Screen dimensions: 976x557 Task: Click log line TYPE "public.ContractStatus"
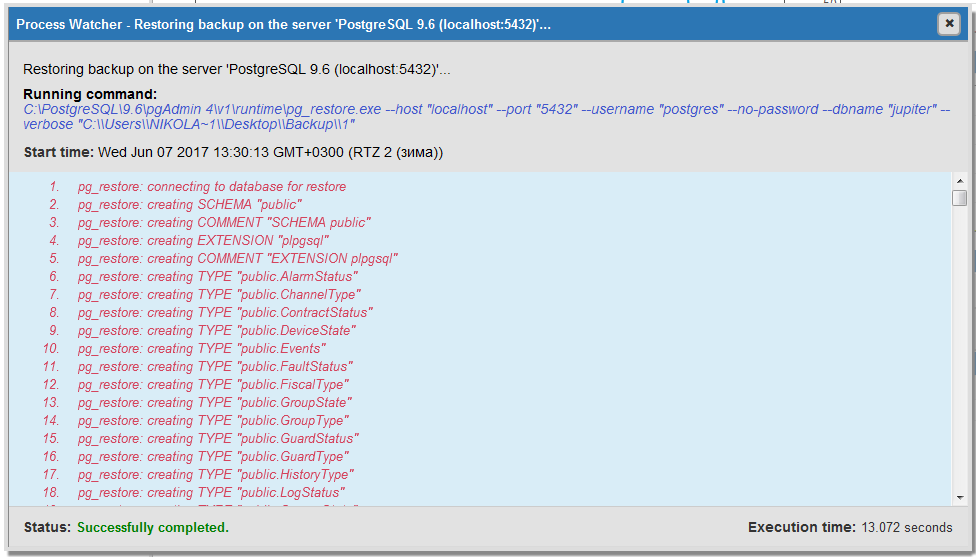click(x=225, y=313)
